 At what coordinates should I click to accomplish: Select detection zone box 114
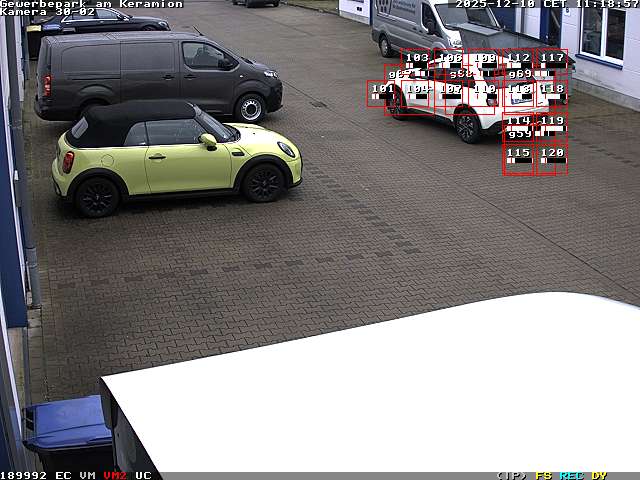pyautogui.click(x=518, y=125)
